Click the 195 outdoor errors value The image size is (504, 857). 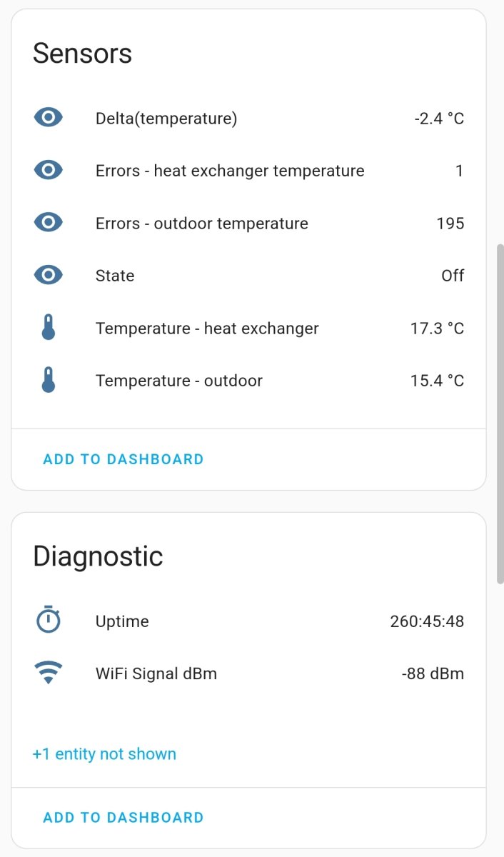(450, 224)
